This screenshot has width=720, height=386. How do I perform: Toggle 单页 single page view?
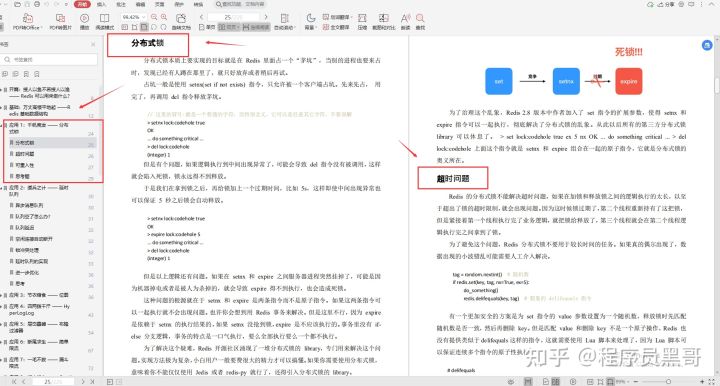pyautogui.click(x=207, y=28)
